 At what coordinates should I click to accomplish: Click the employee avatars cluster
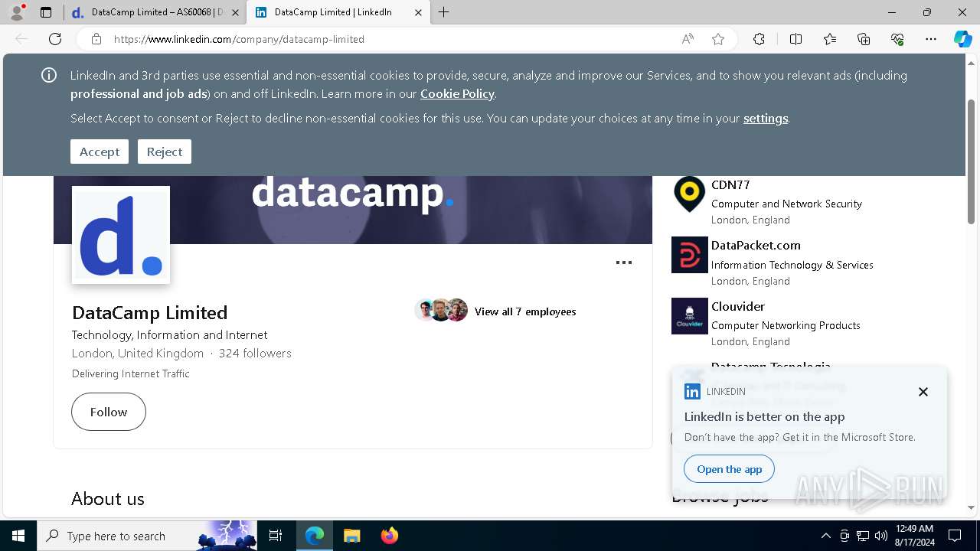442,310
